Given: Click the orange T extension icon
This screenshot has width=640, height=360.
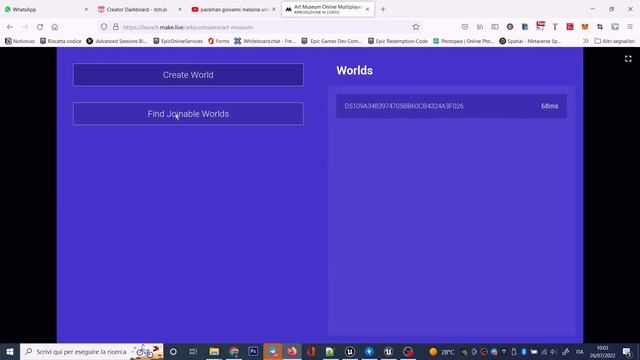Looking at the screenshot, I should pyautogui.click(x=555, y=27).
